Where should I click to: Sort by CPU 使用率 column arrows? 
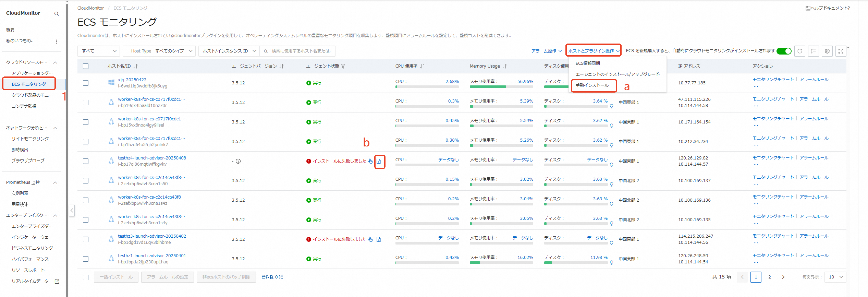(422, 66)
